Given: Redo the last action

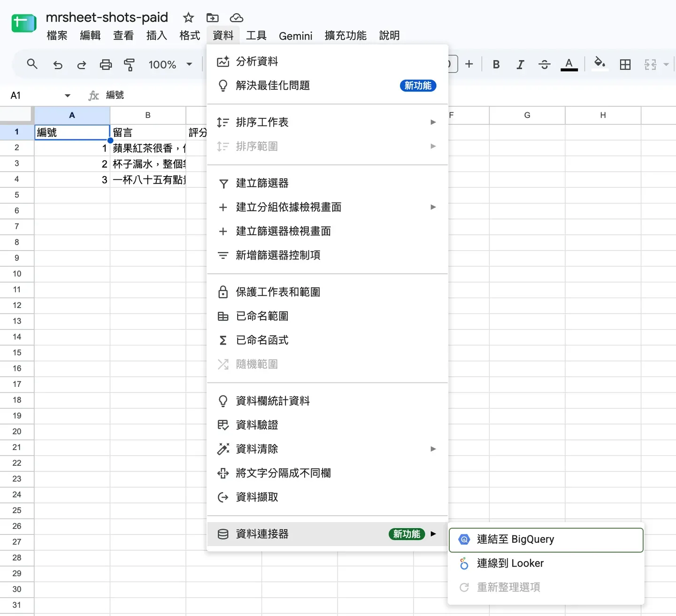Looking at the screenshot, I should tap(82, 64).
